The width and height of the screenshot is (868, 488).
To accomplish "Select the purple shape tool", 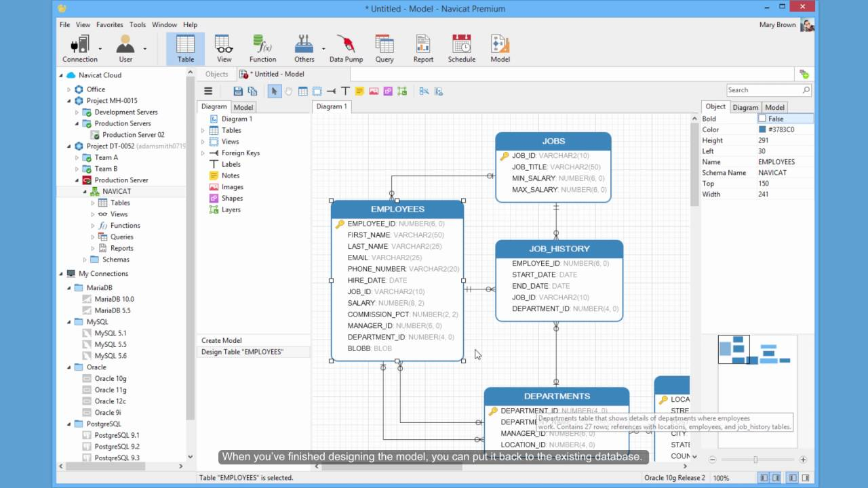I will point(388,91).
